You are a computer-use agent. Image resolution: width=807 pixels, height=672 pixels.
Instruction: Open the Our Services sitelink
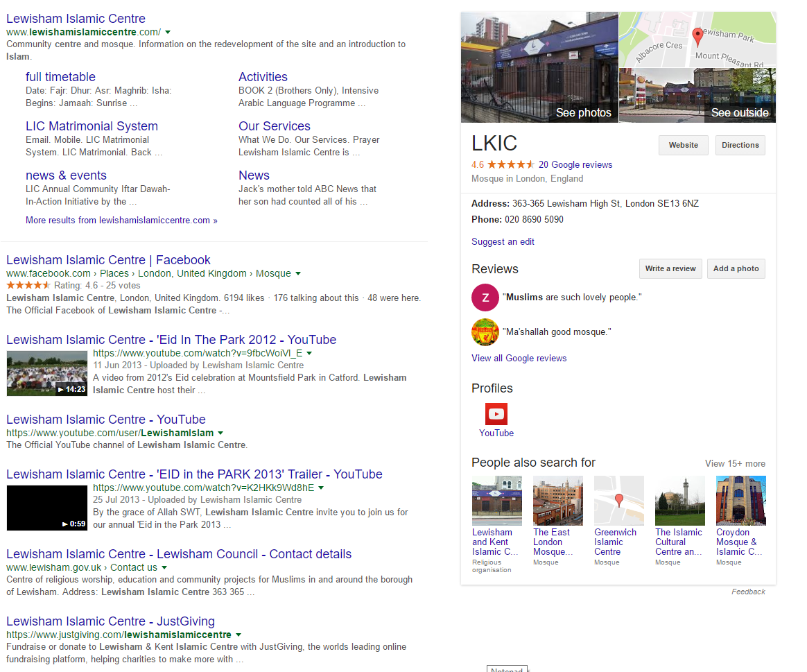(275, 126)
